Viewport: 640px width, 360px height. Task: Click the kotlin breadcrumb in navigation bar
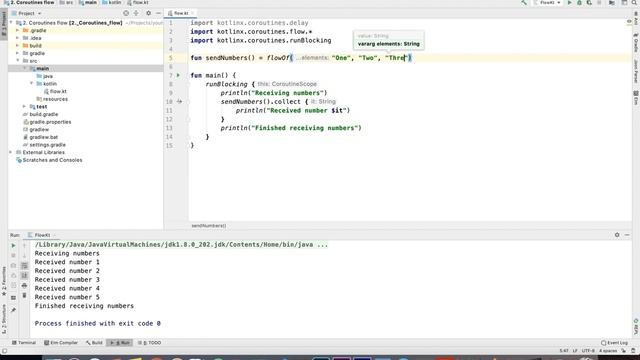(x=111, y=2)
